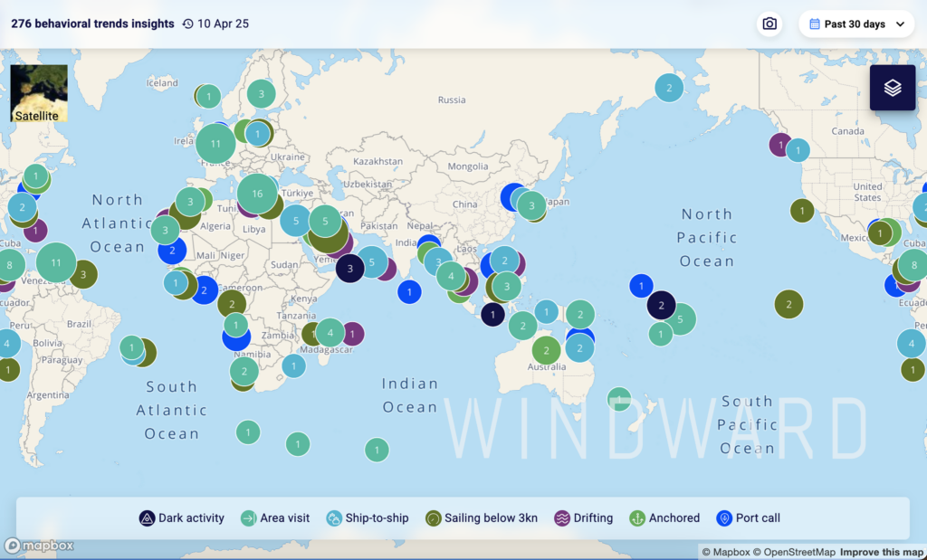Open the Mapbox attribution link
Viewport: 927px width, 560px height.
[x=726, y=553]
